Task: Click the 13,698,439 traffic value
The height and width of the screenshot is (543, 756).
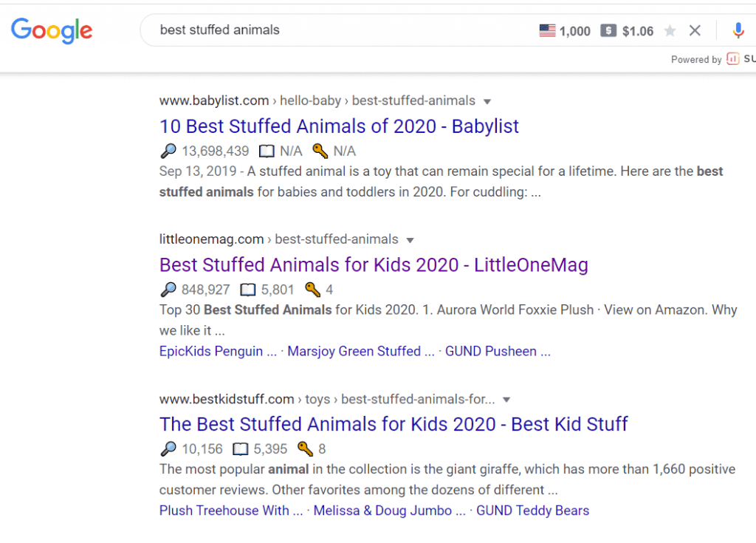Action: (215, 151)
